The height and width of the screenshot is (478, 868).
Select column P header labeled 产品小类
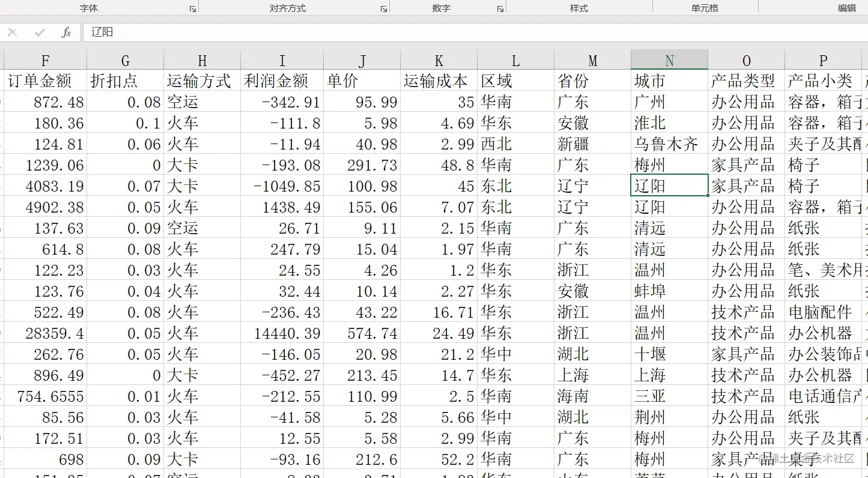click(x=823, y=60)
